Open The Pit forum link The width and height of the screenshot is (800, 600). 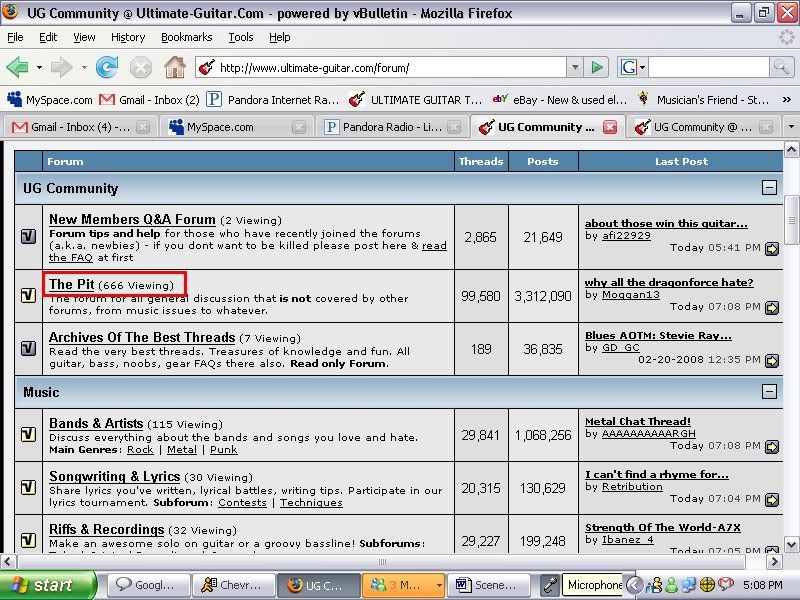tap(71, 284)
